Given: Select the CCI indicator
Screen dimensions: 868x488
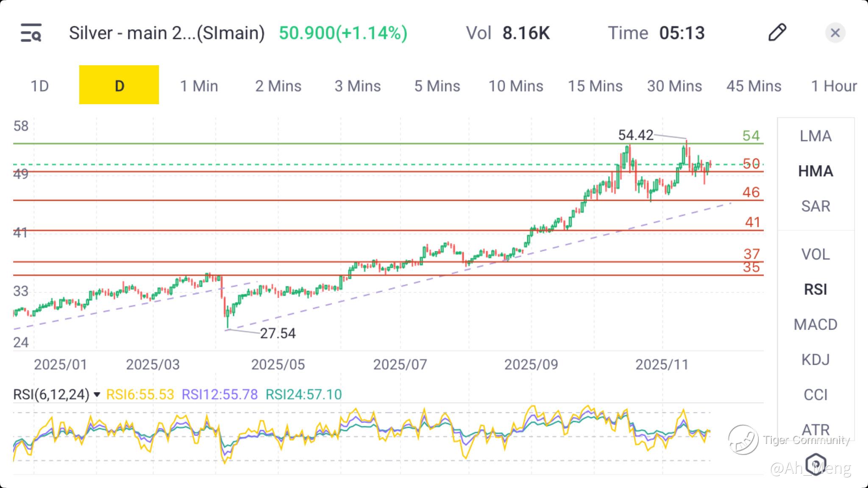Looking at the screenshot, I should click(x=815, y=395).
